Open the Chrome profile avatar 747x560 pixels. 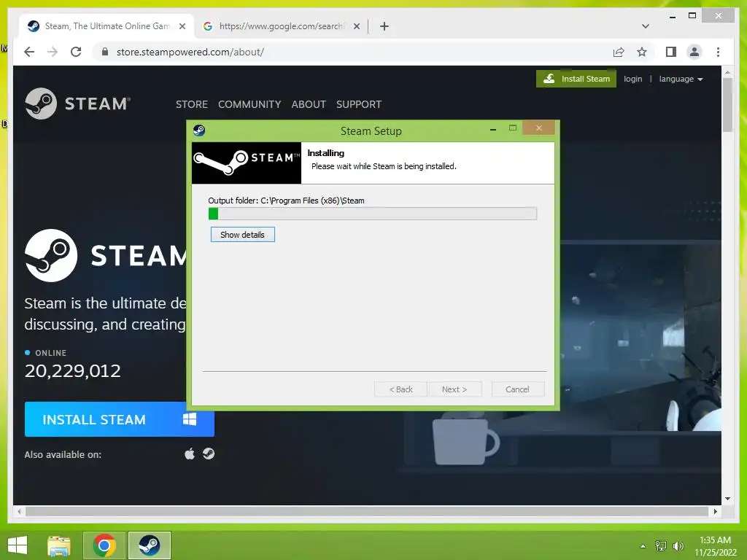694,52
